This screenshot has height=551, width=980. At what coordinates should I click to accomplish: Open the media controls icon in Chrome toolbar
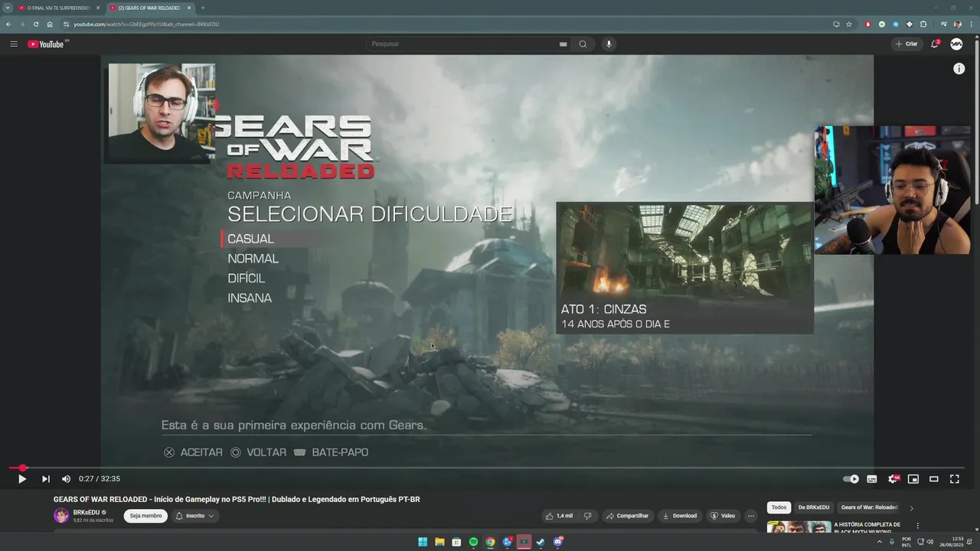point(943,24)
